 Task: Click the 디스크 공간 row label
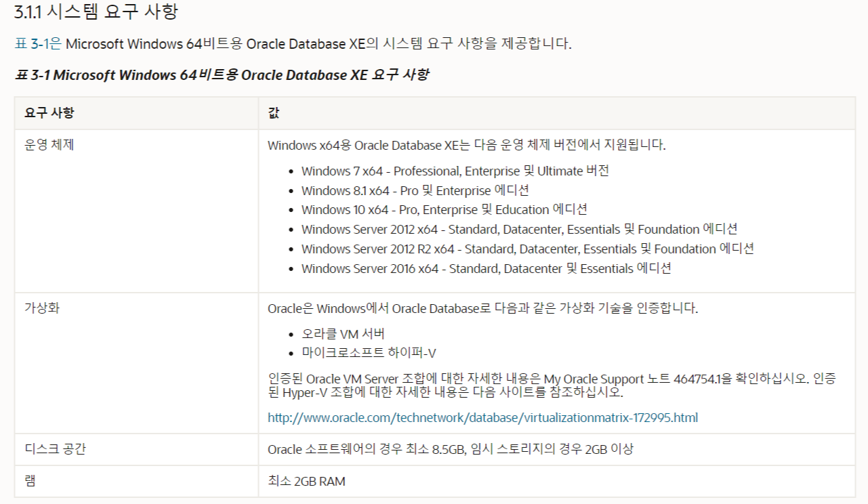coord(55,448)
